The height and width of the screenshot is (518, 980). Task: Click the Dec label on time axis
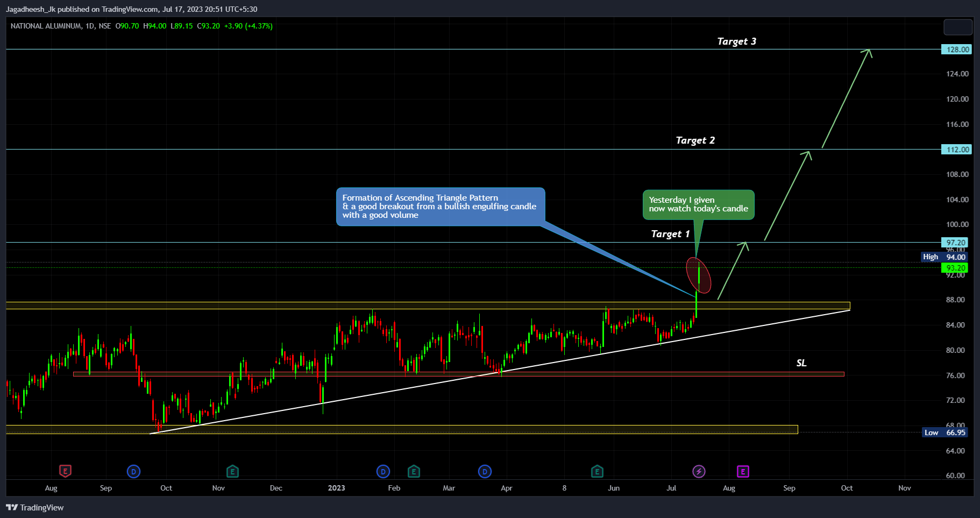click(x=276, y=488)
